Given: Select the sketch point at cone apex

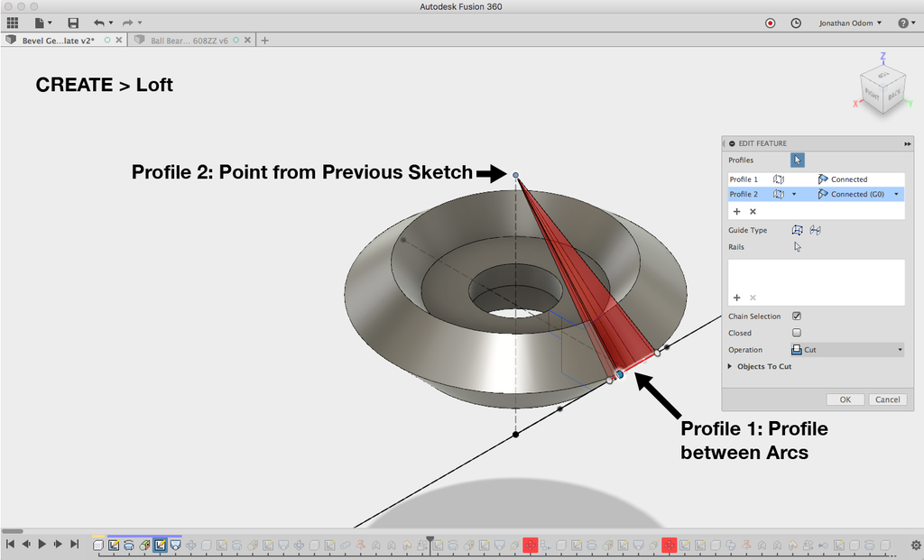Looking at the screenshot, I should point(515,175).
